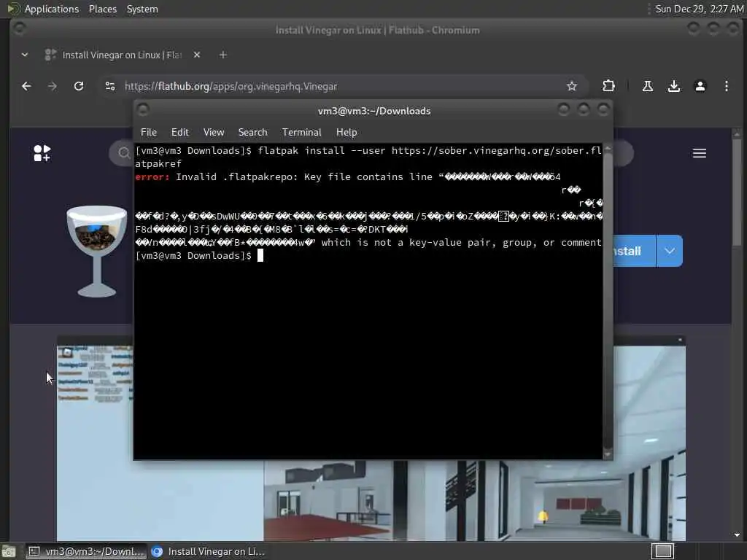Image resolution: width=747 pixels, height=560 pixels.
Task: Open the Chromium profile icon
Action: (700, 86)
